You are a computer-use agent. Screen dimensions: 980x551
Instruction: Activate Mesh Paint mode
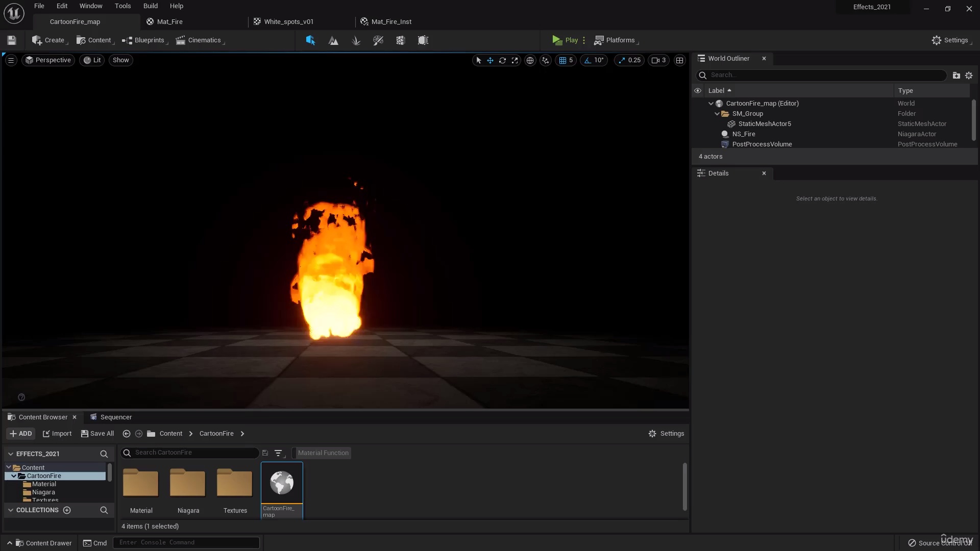click(x=378, y=40)
